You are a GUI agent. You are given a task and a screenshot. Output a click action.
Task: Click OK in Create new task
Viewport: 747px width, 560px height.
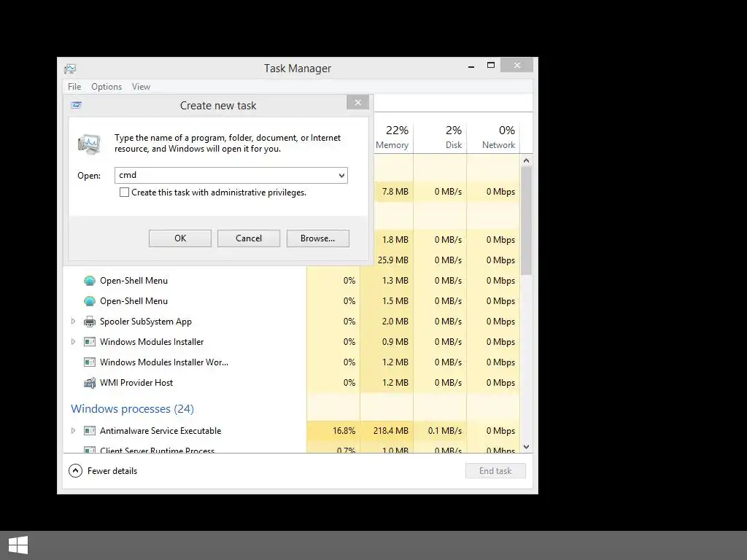coord(180,238)
